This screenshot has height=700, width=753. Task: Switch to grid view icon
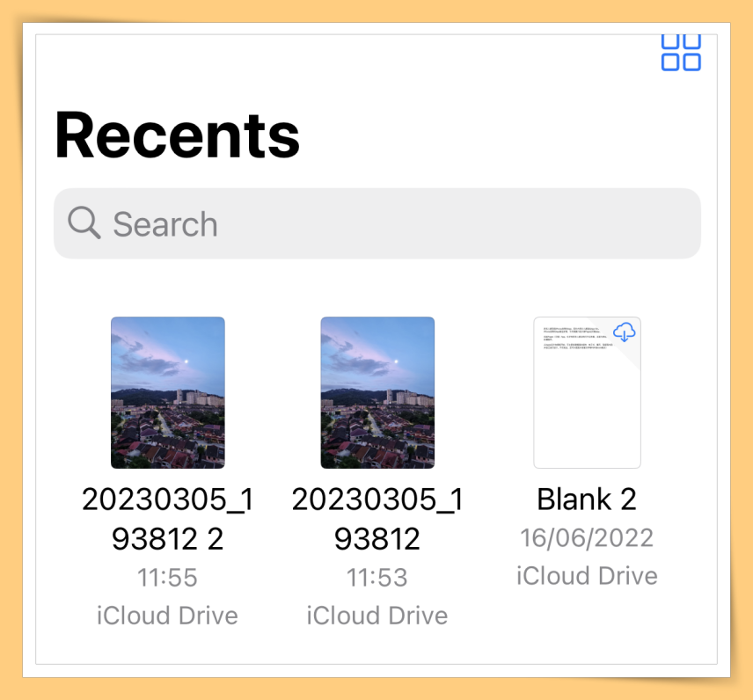coord(681,53)
